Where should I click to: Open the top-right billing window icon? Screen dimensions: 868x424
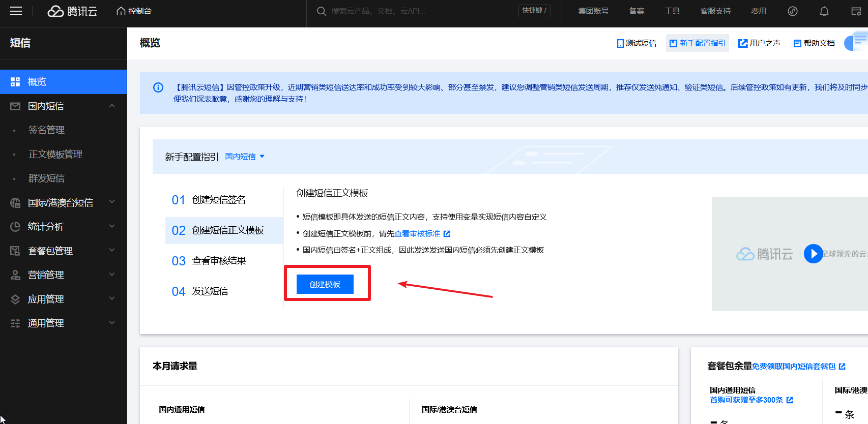[x=856, y=11]
